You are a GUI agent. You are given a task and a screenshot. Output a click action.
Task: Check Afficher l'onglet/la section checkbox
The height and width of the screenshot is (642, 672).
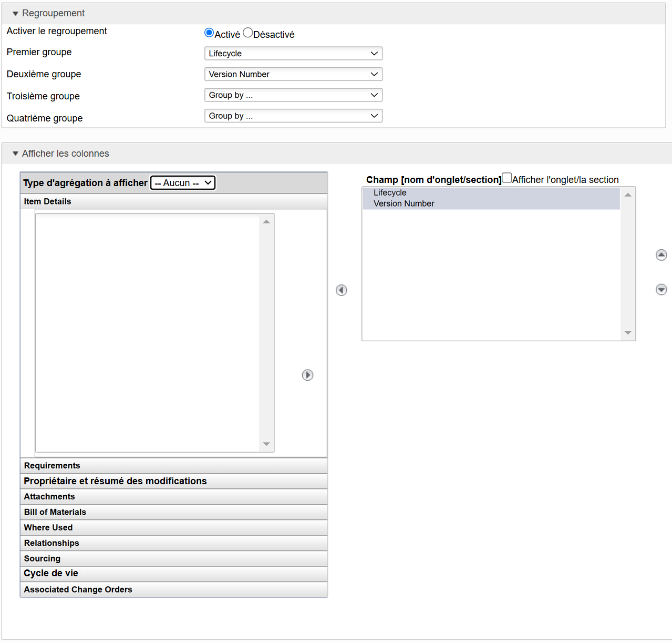(507, 178)
